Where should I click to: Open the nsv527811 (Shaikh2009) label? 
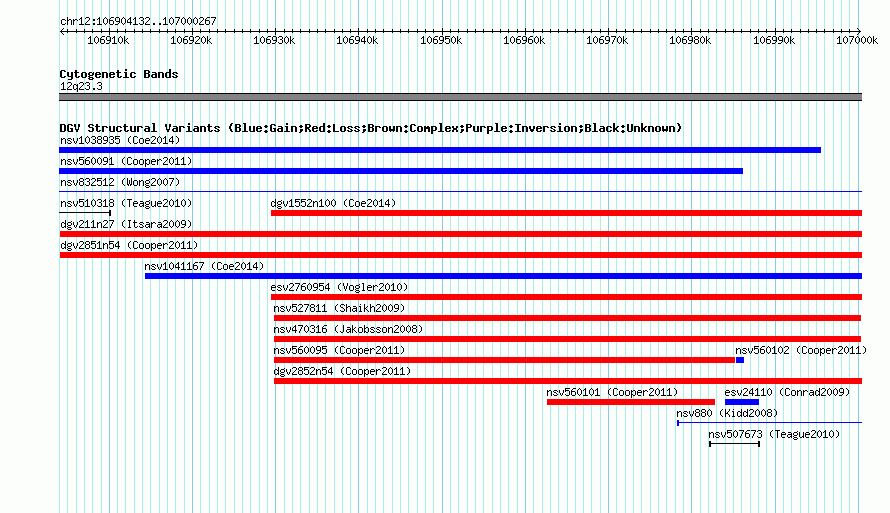(339, 308)
